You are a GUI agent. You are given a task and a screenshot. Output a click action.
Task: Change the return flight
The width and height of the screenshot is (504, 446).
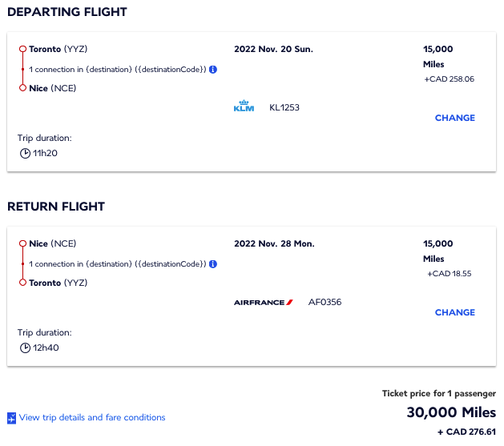pyautogui.click(x=454, y=312)
